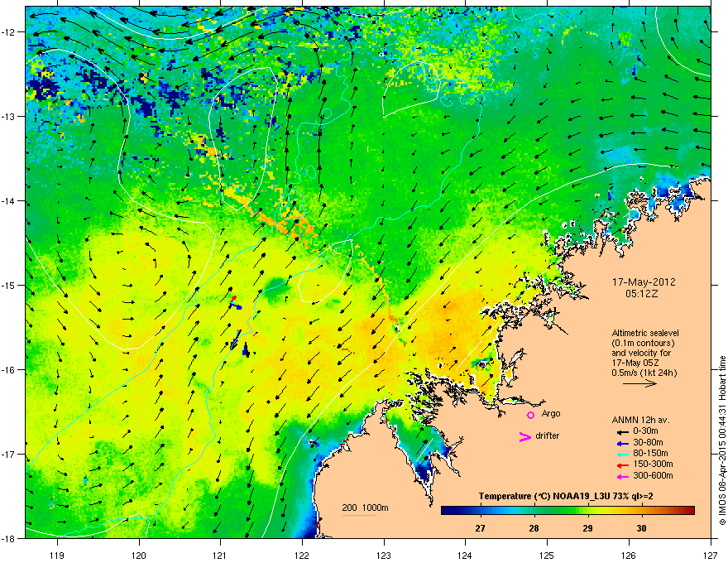Click the cyan 200 1000m isobath legend line

click(x=359, y=515)
